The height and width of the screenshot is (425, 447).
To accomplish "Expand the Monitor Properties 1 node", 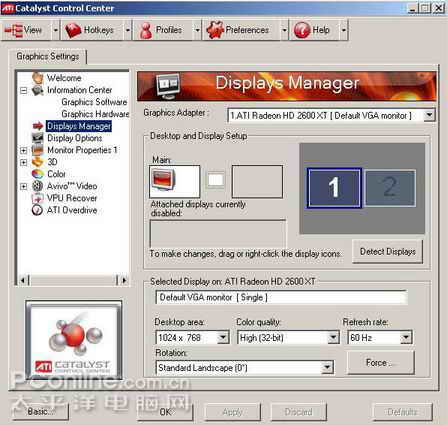I will pos(24,150).
